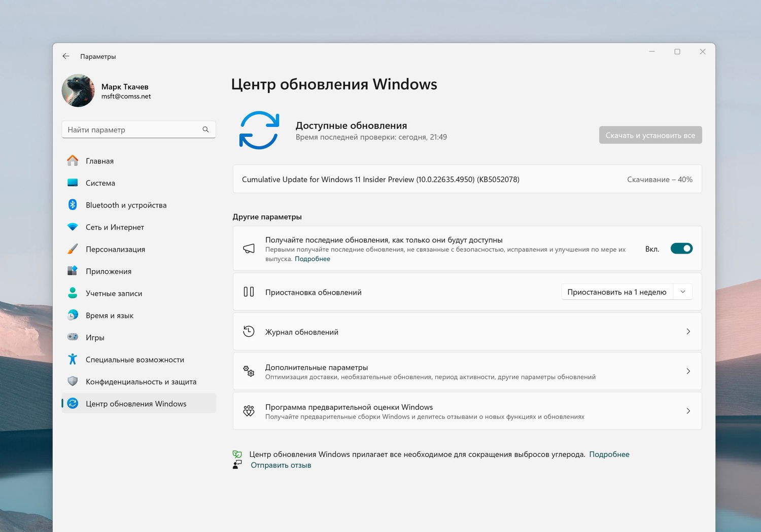Open Конфиденциальность и защита section
The width and height of the screenshot is (761, 532).
(139, 381)
